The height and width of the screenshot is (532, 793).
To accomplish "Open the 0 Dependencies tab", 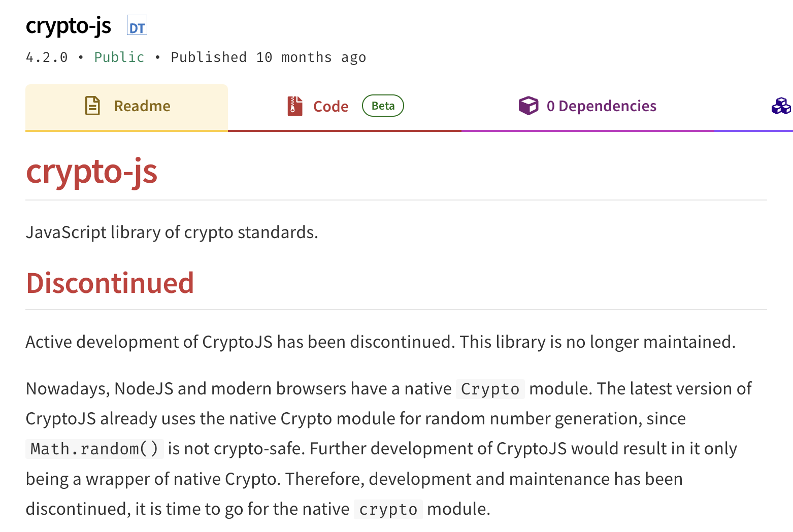I will [602, 106].
